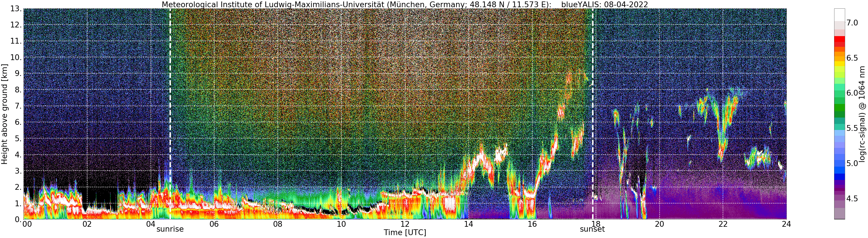Click the colorbar tick label 4.5
Image resolution: width=868 pixels, height=238 pixels.
[852, 199]
